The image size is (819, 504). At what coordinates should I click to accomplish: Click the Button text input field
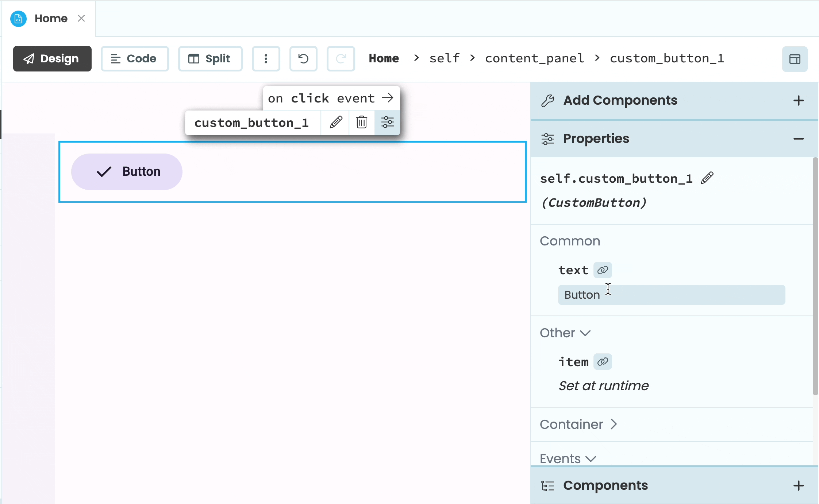tap(672, 294)
